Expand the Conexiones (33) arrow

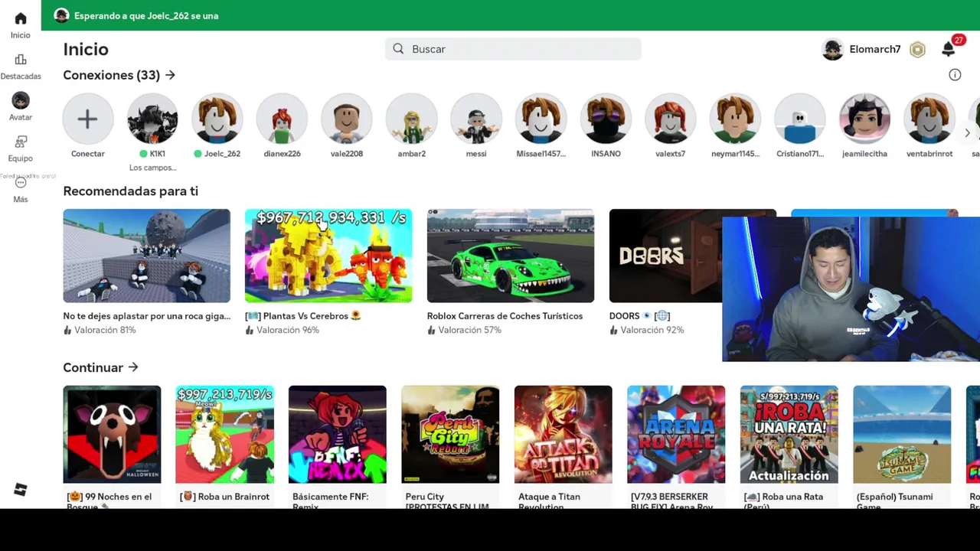(170, 75)
